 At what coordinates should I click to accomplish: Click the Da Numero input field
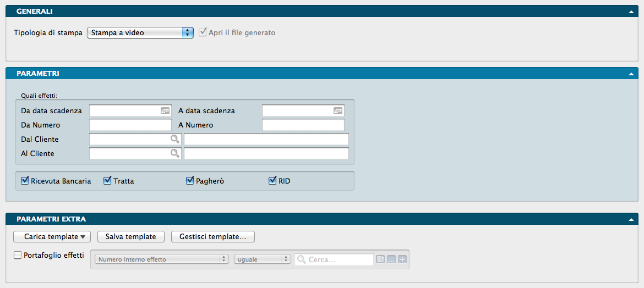(130, 125)
